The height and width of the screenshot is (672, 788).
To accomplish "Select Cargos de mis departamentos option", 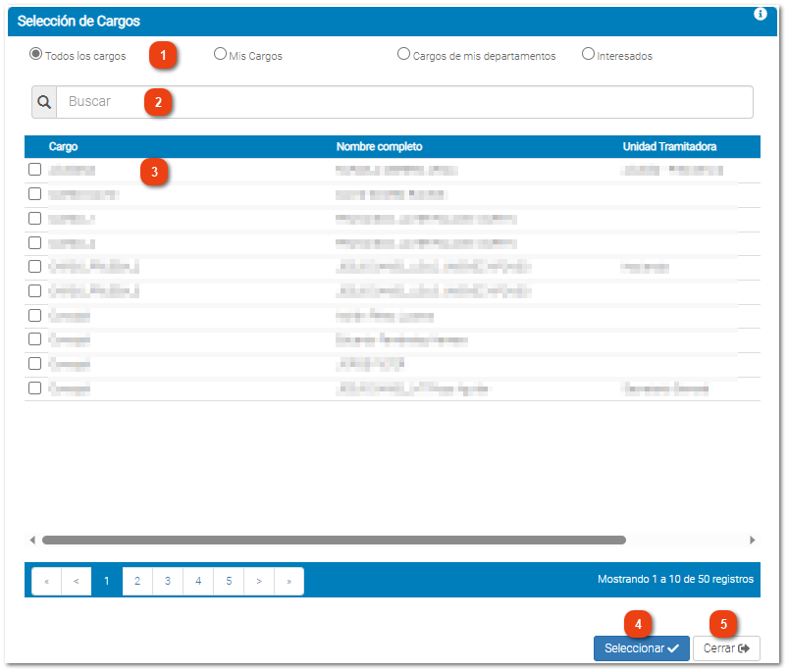I will click(x=403, y=54).
